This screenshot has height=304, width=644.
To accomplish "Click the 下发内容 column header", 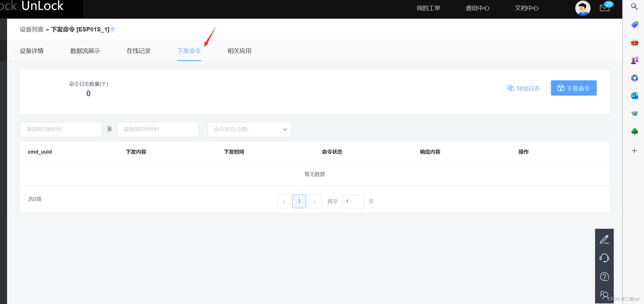I will 136,152.
